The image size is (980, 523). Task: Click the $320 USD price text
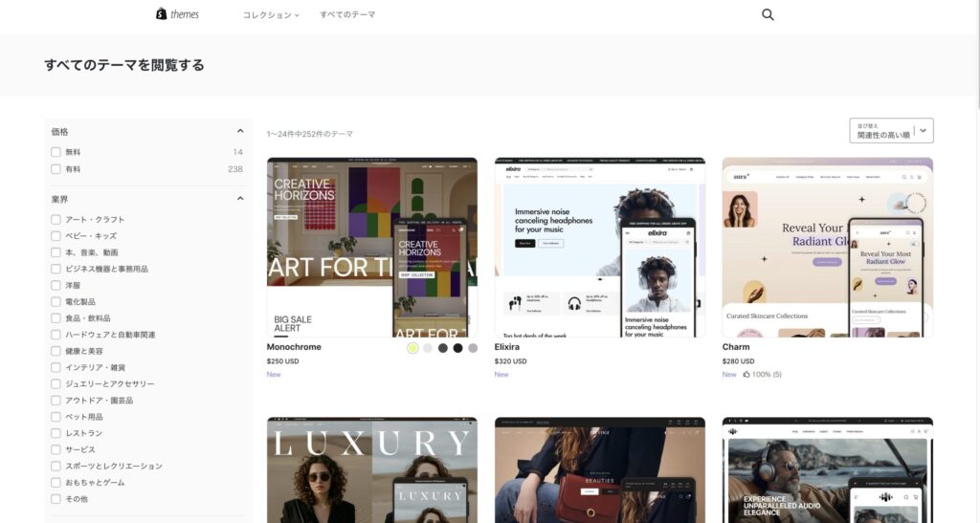(x=511, y=361)
